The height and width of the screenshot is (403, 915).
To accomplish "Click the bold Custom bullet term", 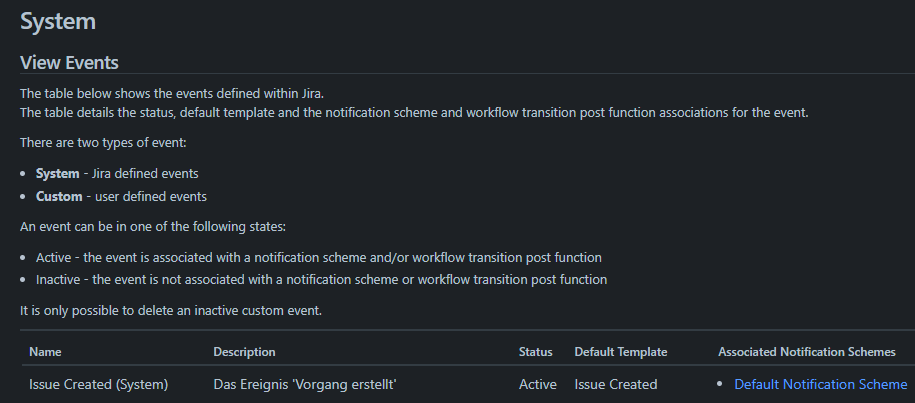I will point(59,197).
